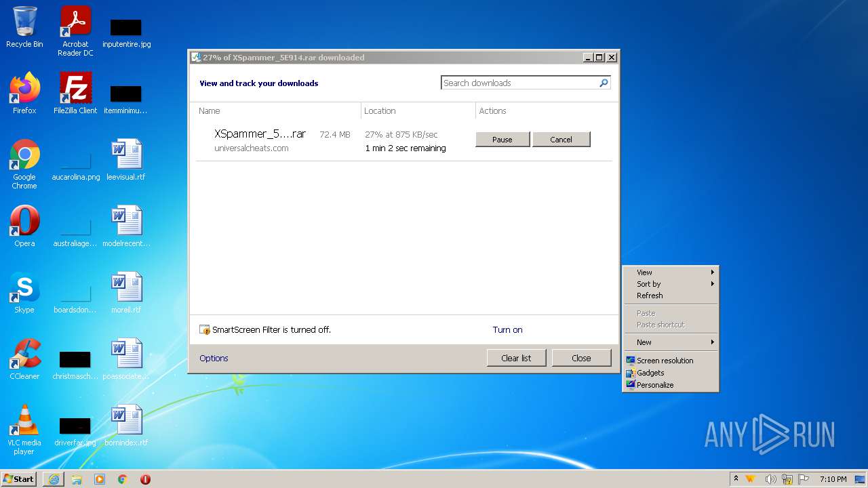Launch CCleaner desktop shortcut
Screen dimensions: 868x488
click(x=24, y=359)
